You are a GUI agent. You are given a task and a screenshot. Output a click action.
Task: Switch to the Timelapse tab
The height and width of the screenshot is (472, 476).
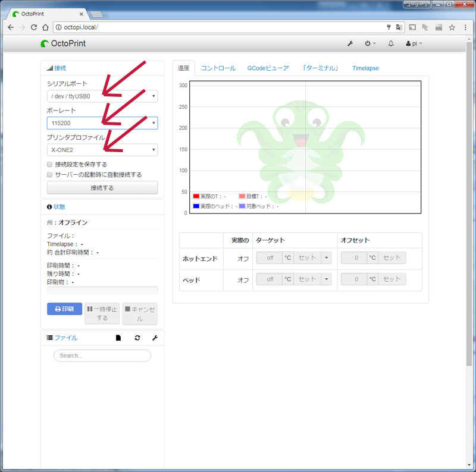coord(365,68)
